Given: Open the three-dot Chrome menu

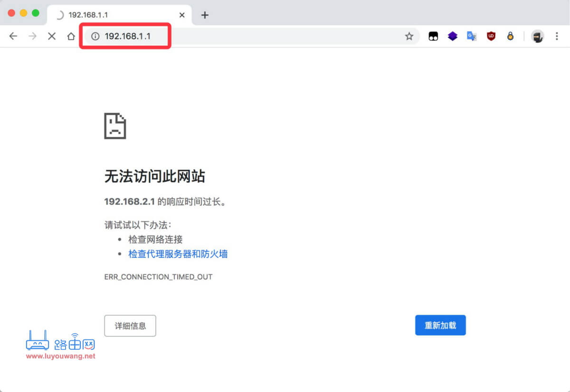Looking at the screenshot, I should [x=557, y=36].
